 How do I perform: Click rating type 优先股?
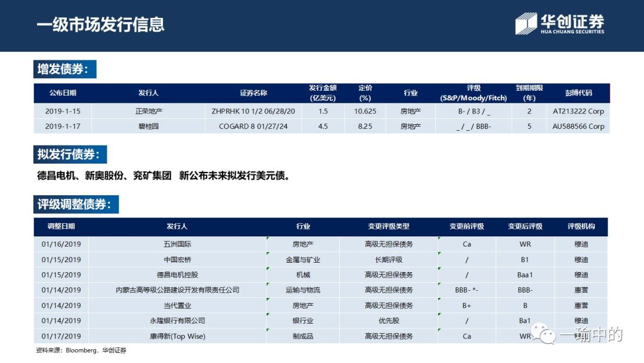tap(389, 321)
